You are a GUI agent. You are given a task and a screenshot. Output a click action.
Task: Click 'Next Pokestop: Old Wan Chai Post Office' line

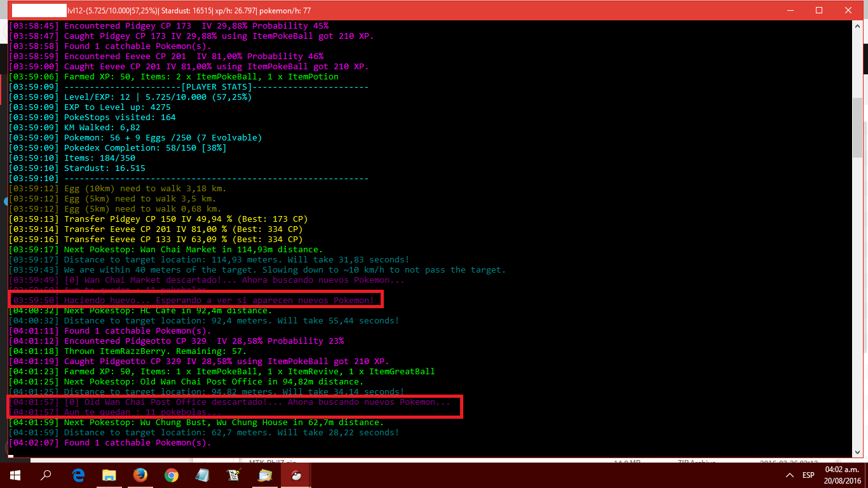point(186,382)
